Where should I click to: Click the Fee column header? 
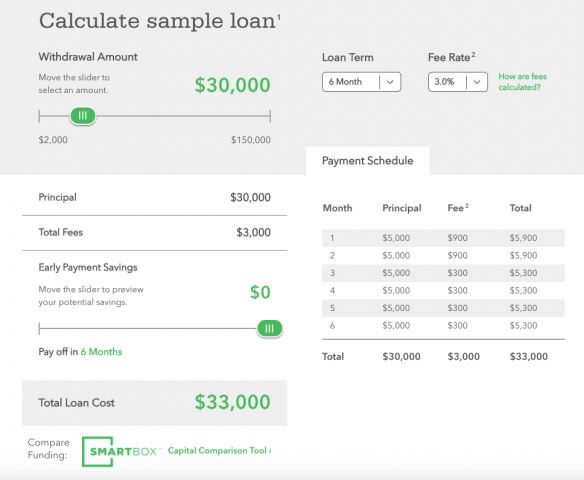tap(458, 208)
